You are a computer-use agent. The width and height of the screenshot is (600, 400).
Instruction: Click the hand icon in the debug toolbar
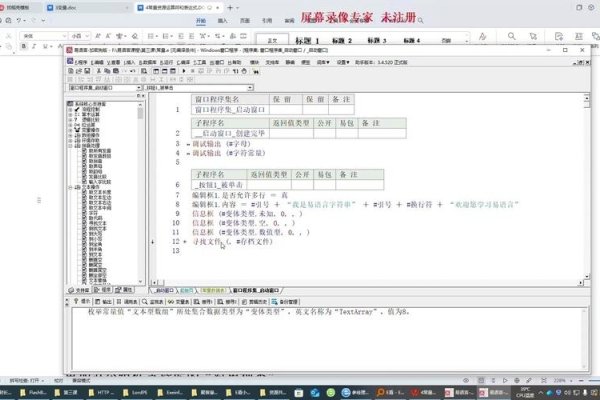244,71
